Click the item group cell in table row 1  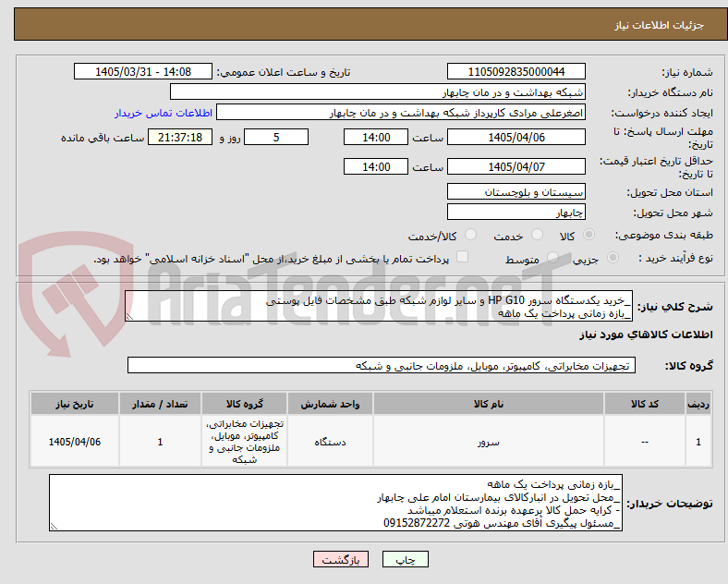pyautogui.click(x=244, y=442)
